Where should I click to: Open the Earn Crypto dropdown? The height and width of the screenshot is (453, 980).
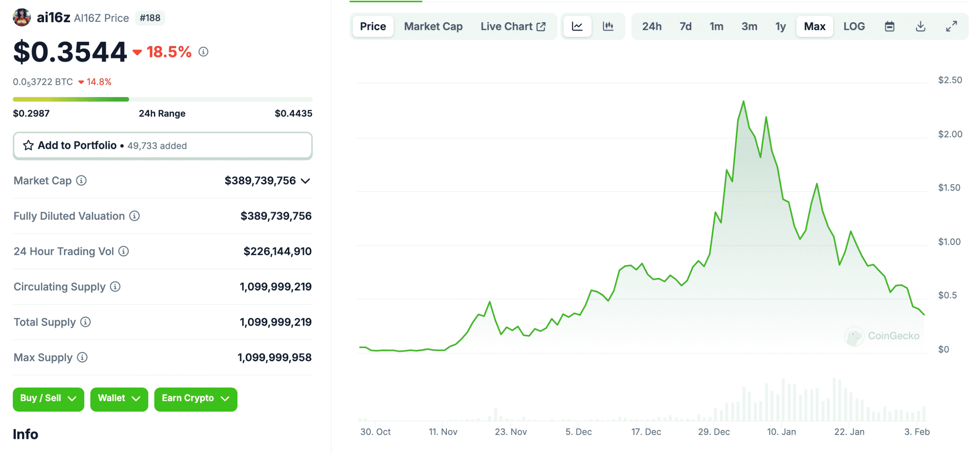[196, 399]
